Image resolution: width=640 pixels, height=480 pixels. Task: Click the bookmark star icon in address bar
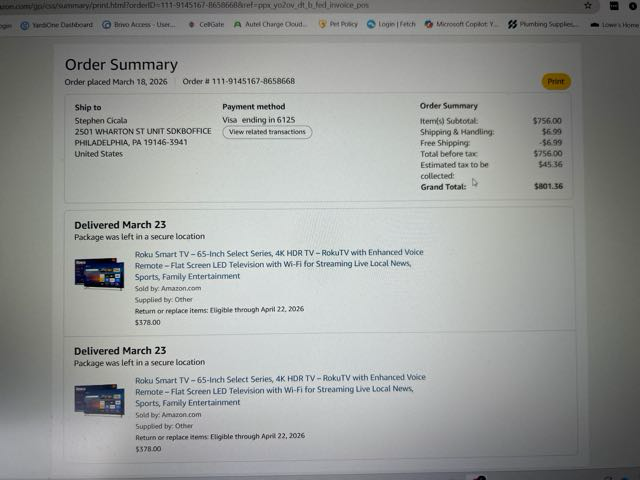[x=588, y=6]
